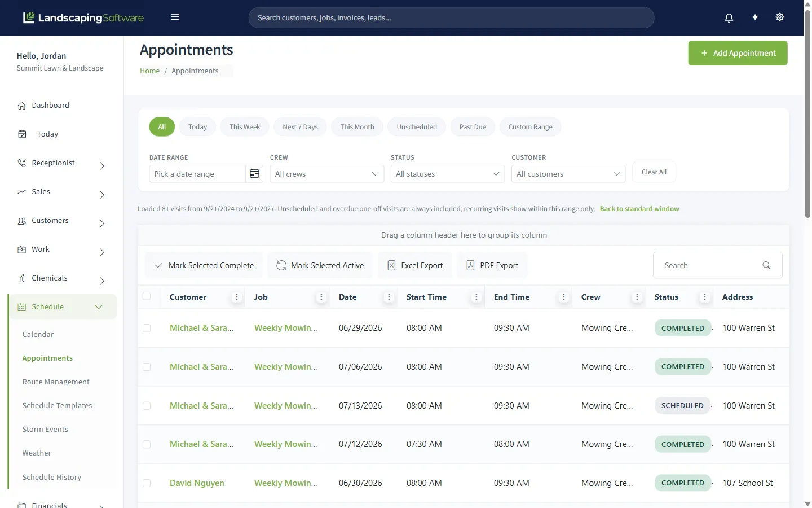This screenshot has width=812, height=508.
Task: Click the Work briefcase icon
Action: tap(22, 249)
